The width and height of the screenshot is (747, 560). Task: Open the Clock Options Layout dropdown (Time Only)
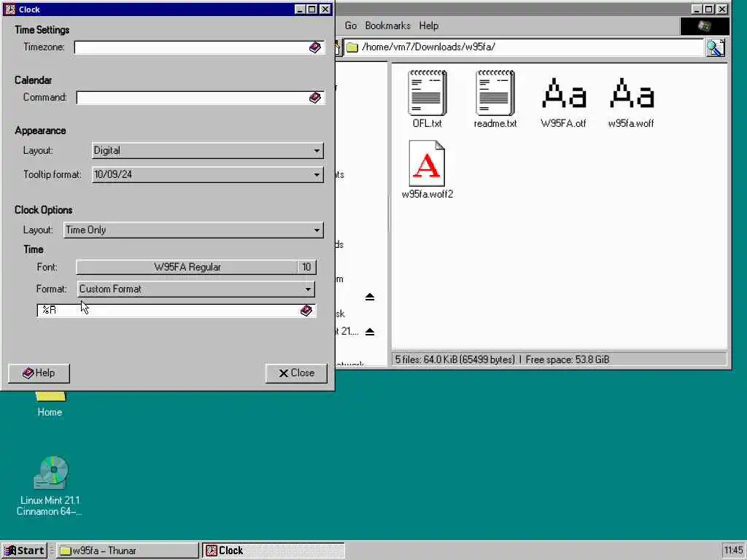pos(193,230)
